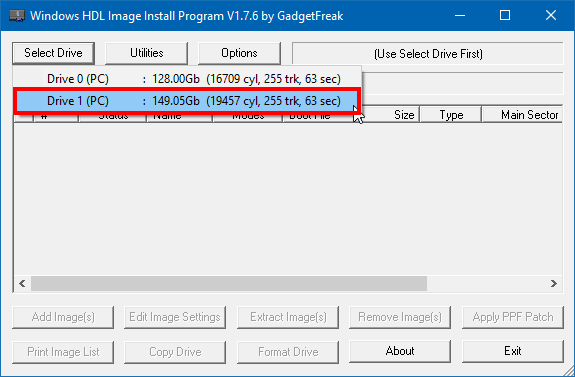Screen dimensions: 575x377
Task: Click the Exit button
Action: point(513,351)
